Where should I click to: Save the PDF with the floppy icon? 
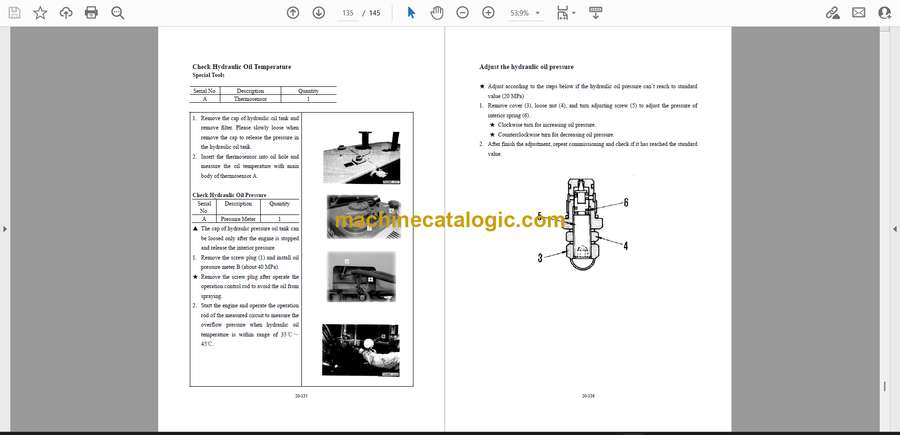coord(14,13)
